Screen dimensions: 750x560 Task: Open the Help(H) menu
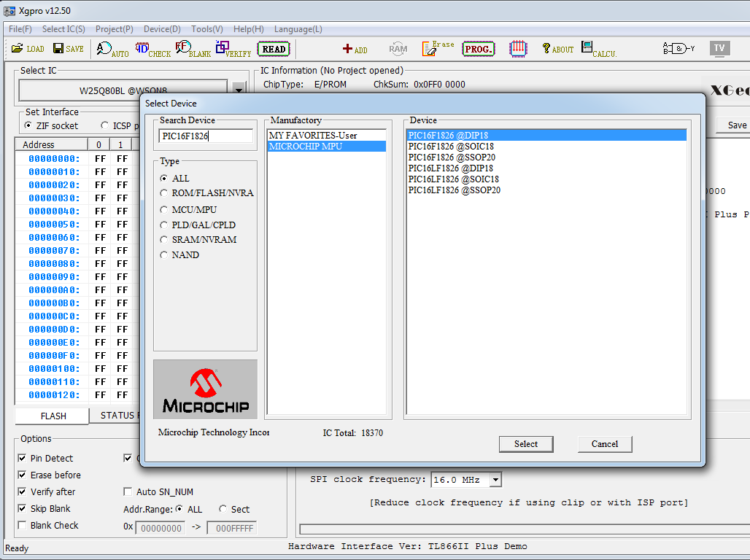click(248, 29)
